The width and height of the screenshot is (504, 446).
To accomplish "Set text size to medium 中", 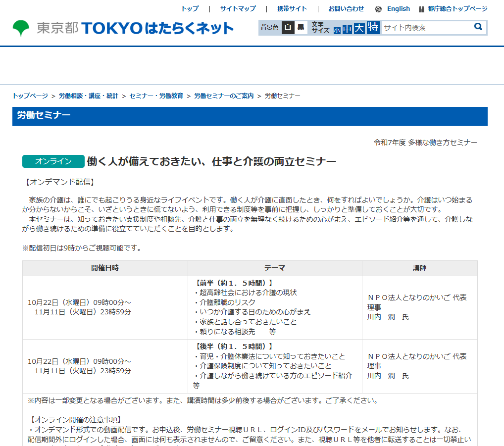I will click(x=347, y=29).
